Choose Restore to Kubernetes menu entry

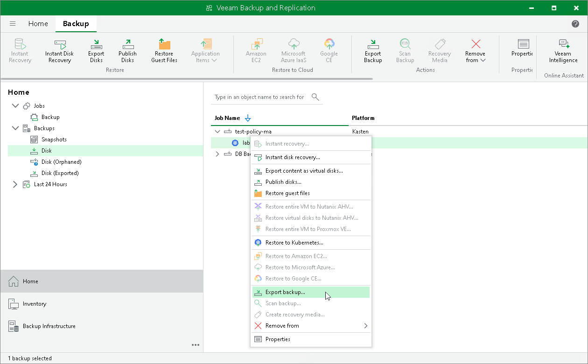[311, 243]
